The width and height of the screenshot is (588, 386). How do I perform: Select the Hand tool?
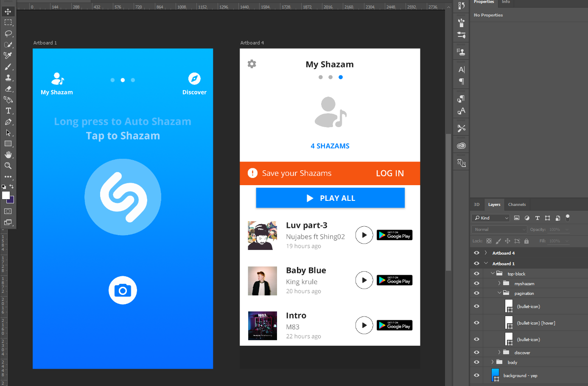8,155
